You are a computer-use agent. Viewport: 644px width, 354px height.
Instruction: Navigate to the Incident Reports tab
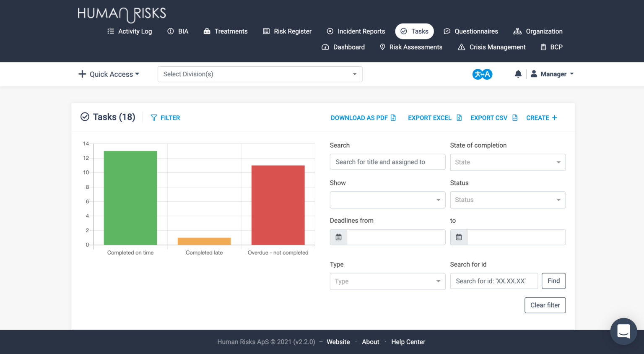pos(356,31)
